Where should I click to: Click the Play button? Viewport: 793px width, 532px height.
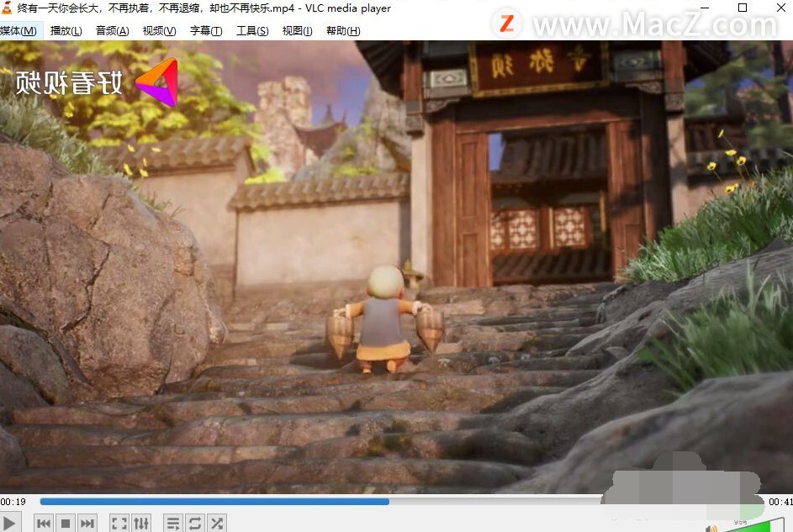click(9, 523)
